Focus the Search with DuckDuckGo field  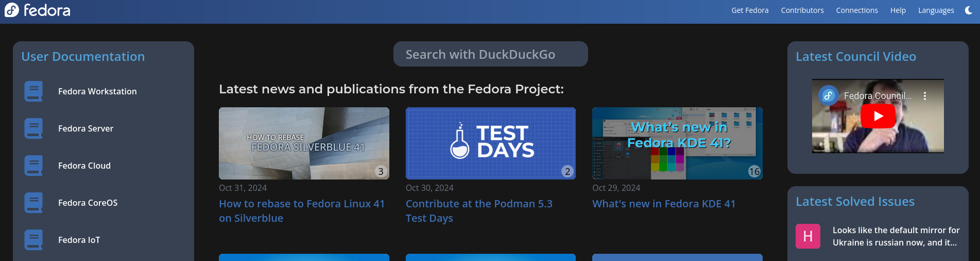(490, 54)
